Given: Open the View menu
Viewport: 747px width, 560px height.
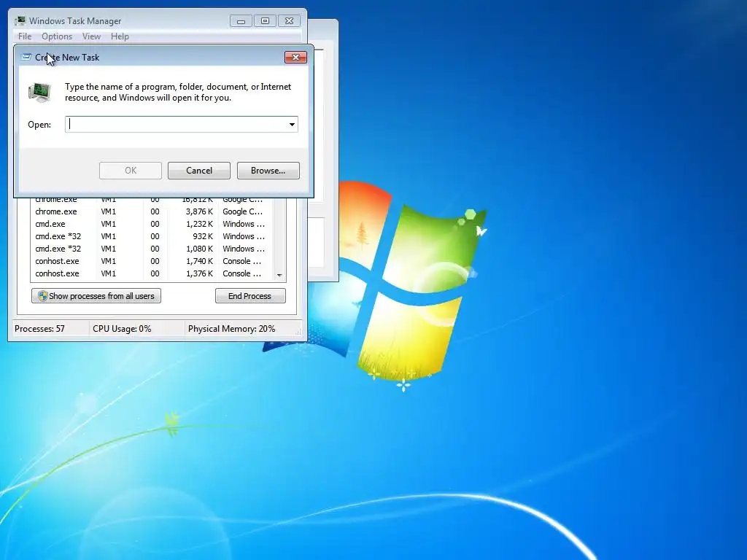Looking at the screenshot, I should click(91, 36).
